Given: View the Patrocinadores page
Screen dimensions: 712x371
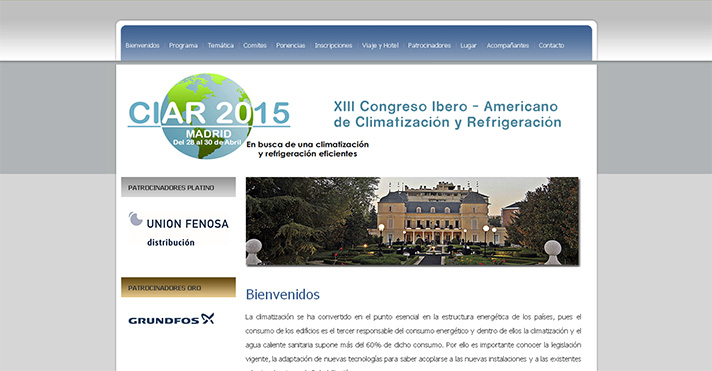Looking at the screenshot, I should pyautogui.click(x=429, y=45).
